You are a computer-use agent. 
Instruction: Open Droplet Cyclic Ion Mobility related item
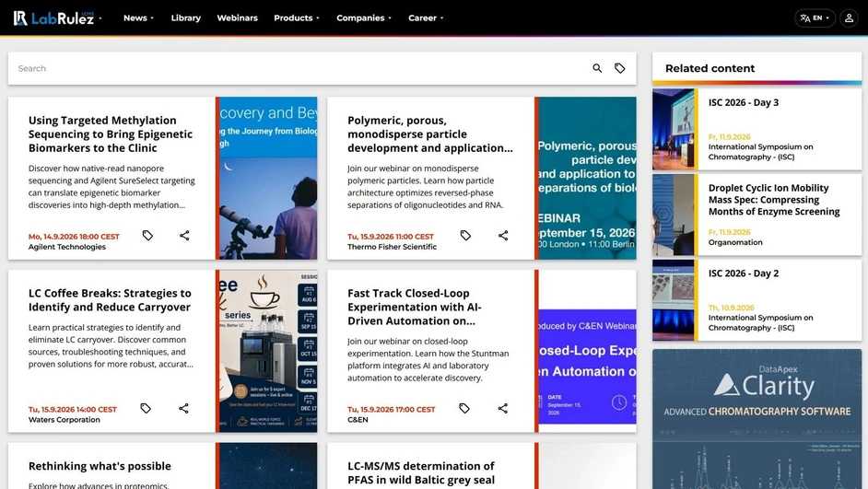click(x=774, y=200)
